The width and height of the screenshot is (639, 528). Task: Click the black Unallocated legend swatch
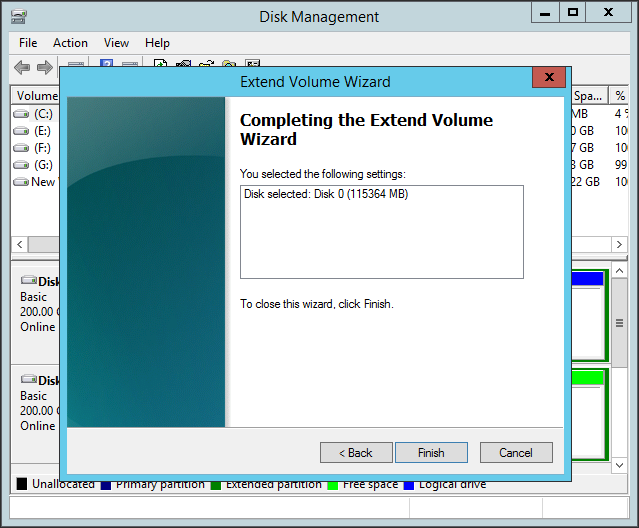(22, 484)
